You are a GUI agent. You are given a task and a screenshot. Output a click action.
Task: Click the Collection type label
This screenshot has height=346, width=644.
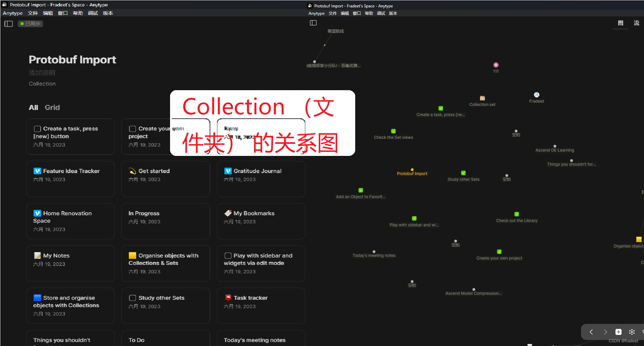(42, 84)
